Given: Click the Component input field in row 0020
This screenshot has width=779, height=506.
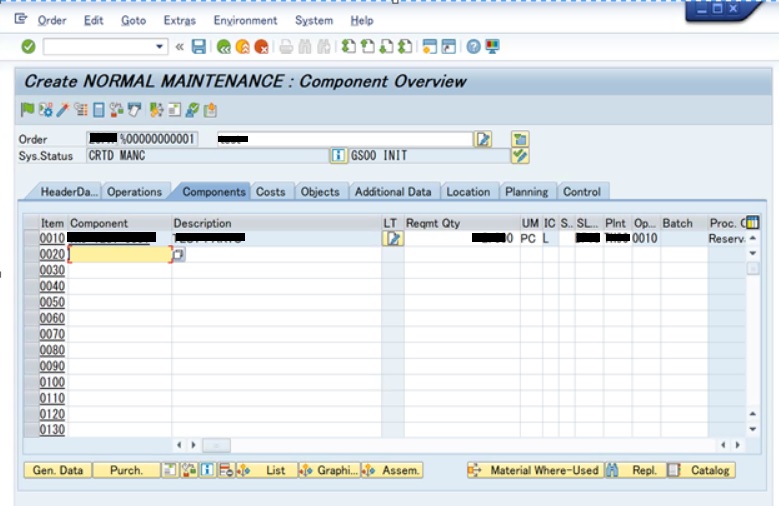Looking at the screenshot, I should click(x=119, y=255).
